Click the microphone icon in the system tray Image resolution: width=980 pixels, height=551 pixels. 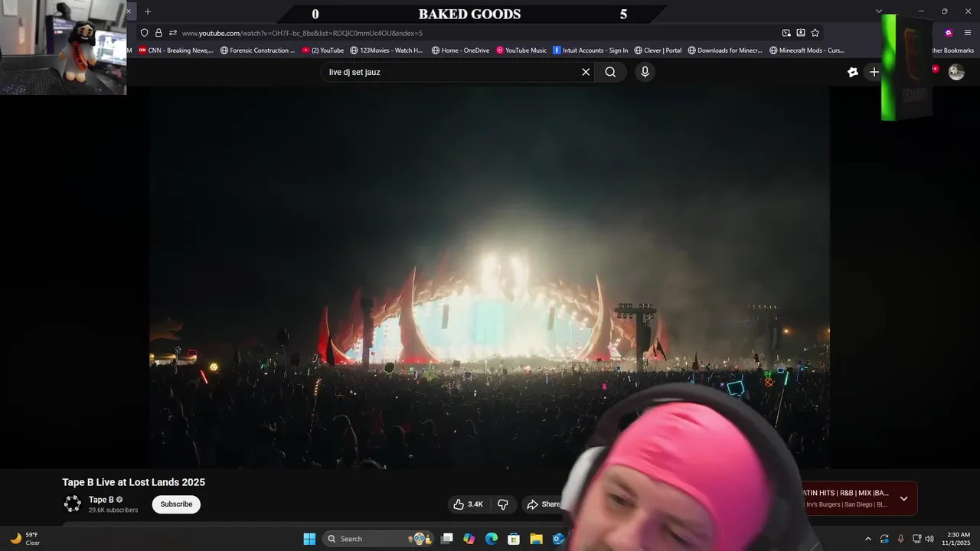click(x=900, y=539)
